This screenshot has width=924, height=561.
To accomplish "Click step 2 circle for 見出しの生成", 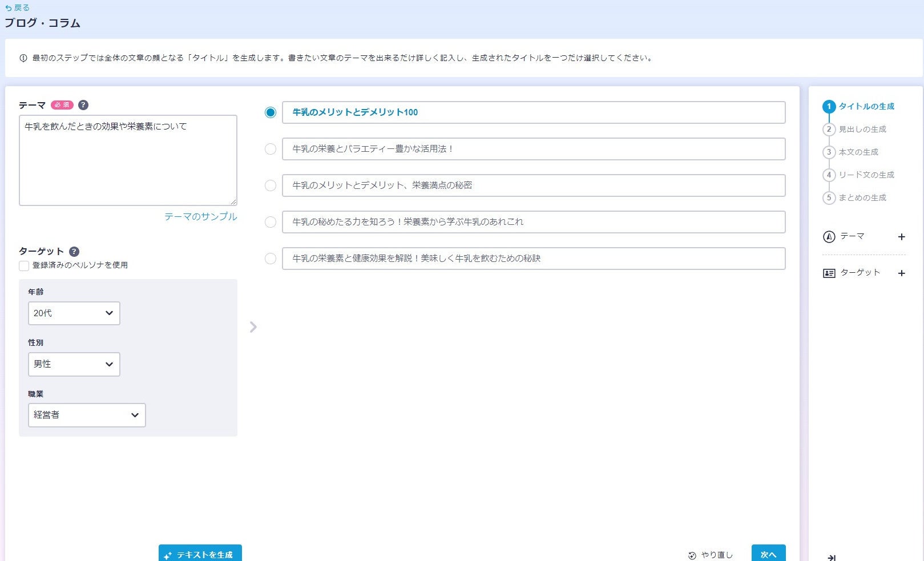I will 829,130.
